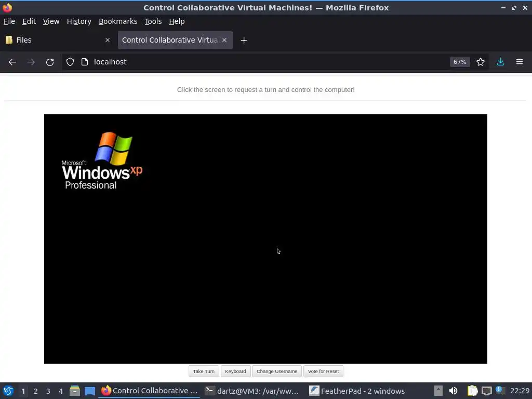
Task: Minimize the Firefox window
Action: coord(503,7)
